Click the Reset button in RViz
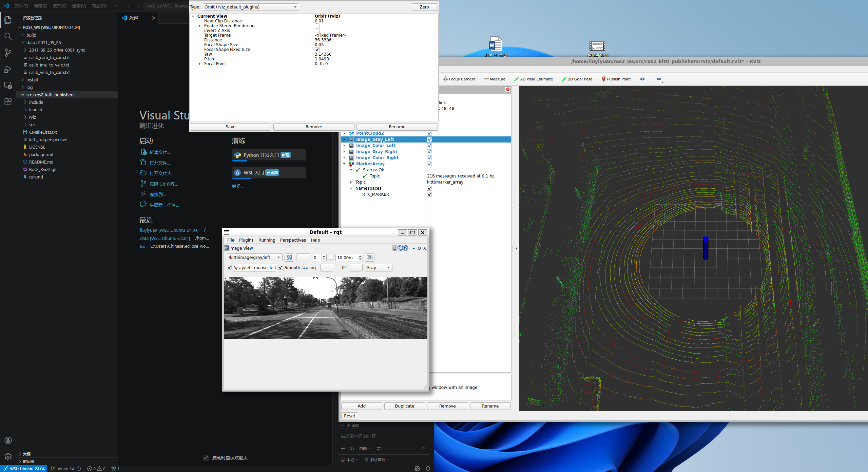The width and height of the screenshot is (868, 472). click(x=349, y=416)
